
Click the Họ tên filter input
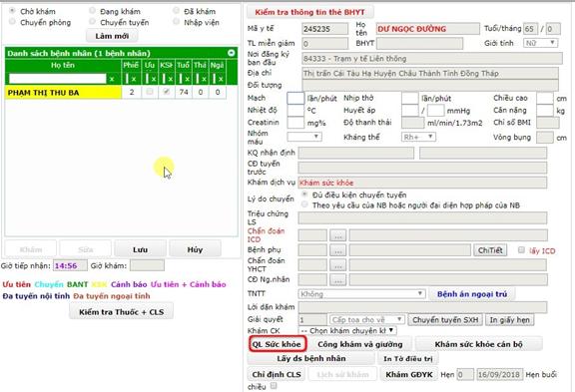57,79
